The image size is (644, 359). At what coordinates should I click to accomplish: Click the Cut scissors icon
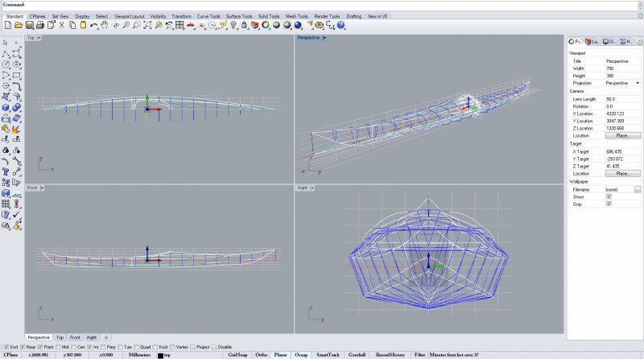[62, 26]
